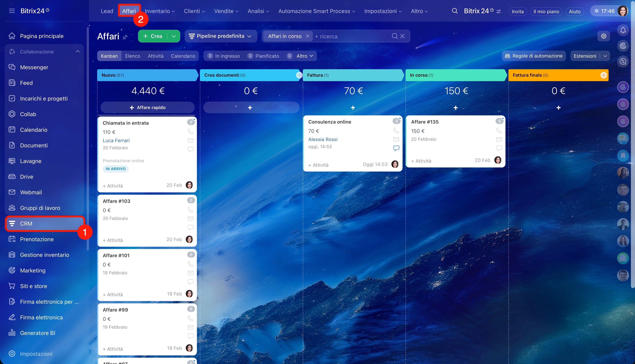This screenshot has width=635, height=364.
Task: Open the Crea button dropdown arrow
Action: tap(174, 36)
